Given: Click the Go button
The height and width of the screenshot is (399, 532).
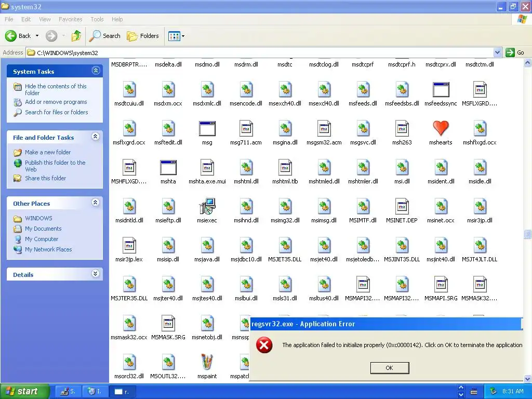Looking at the screenshot, I should click(x=515, y=52).
